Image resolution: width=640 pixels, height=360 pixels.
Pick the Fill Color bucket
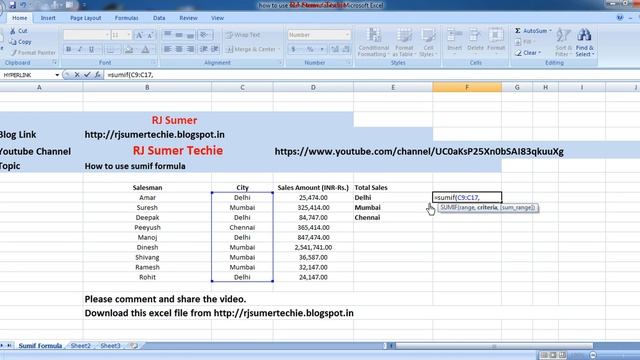129,49
